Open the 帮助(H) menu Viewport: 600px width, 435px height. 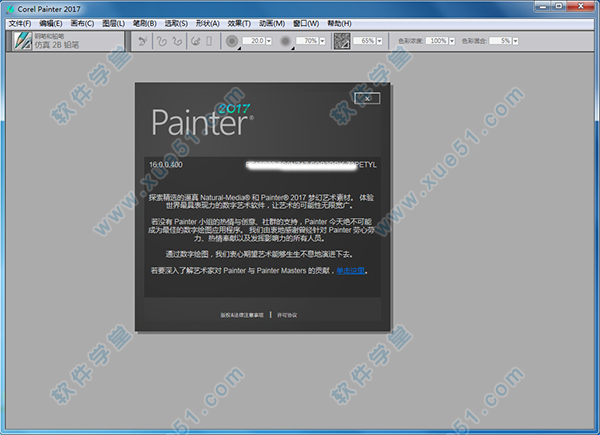click(339, 22)
